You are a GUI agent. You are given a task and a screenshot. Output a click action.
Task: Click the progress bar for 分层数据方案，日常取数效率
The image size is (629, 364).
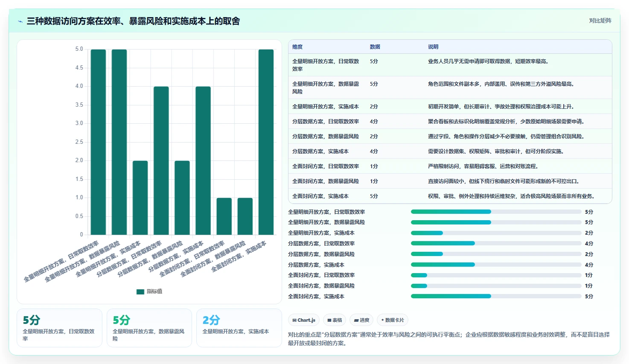(496, 243)
